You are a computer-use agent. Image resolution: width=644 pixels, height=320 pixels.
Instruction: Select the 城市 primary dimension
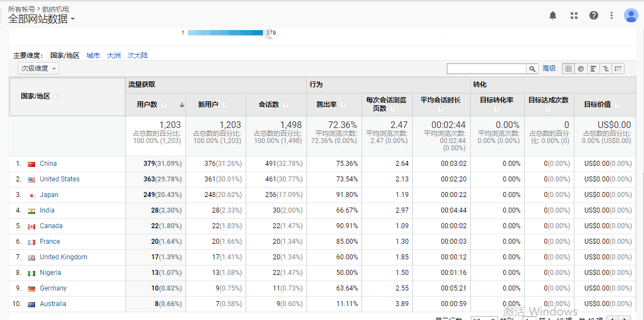(x=93, y=56)
